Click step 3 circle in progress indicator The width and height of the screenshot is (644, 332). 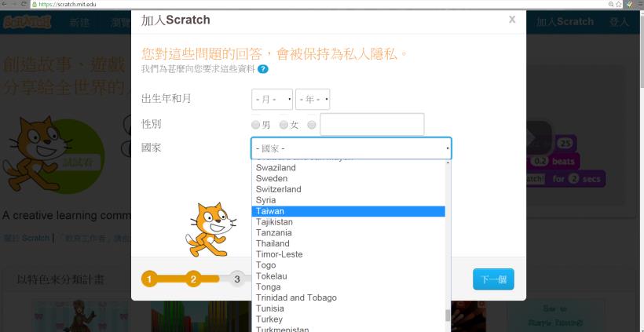[237, 279]
